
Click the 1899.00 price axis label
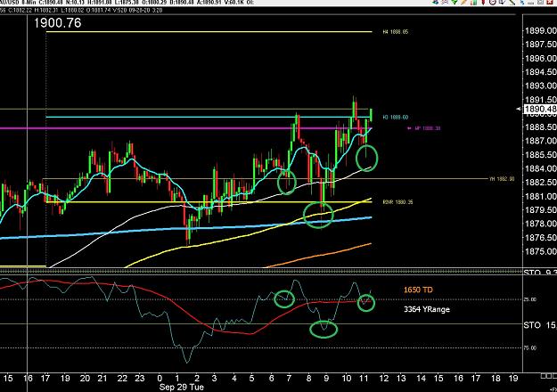pos(541,30)
